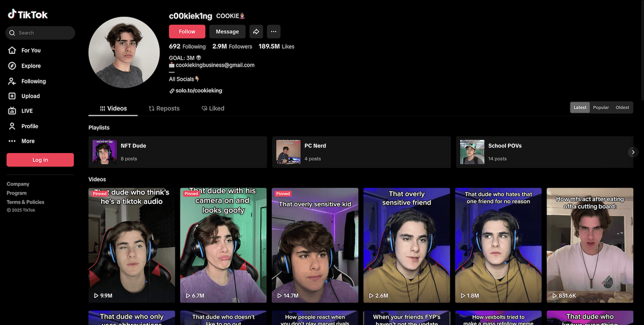The height and width of the screenshot is (325, 644).
Task: Open the NFT Dude playlist
Action: point(178,152)
